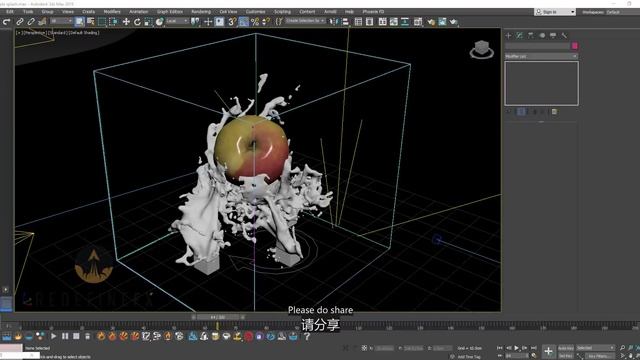This screenshot has width=640, height=360.
Task: Expand the Modifier List dropdown
Action: (541, 56)
